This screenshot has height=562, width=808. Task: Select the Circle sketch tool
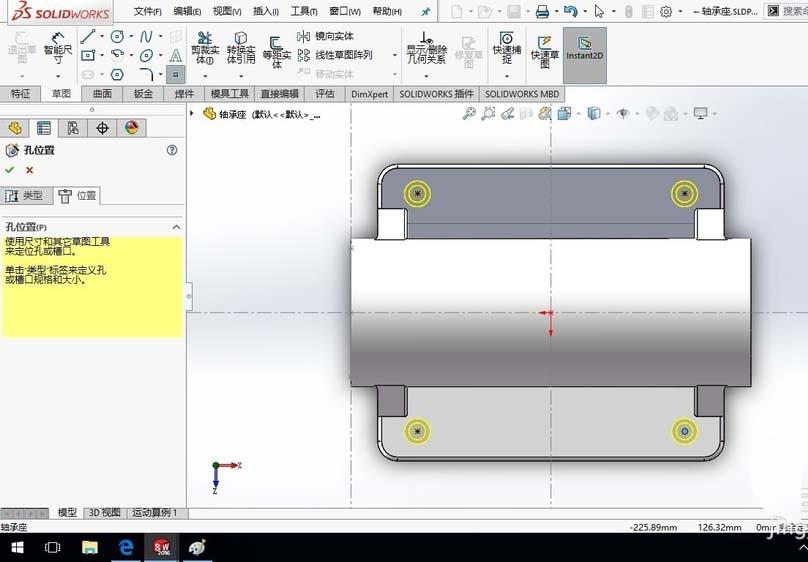click(x=117, y=36)
